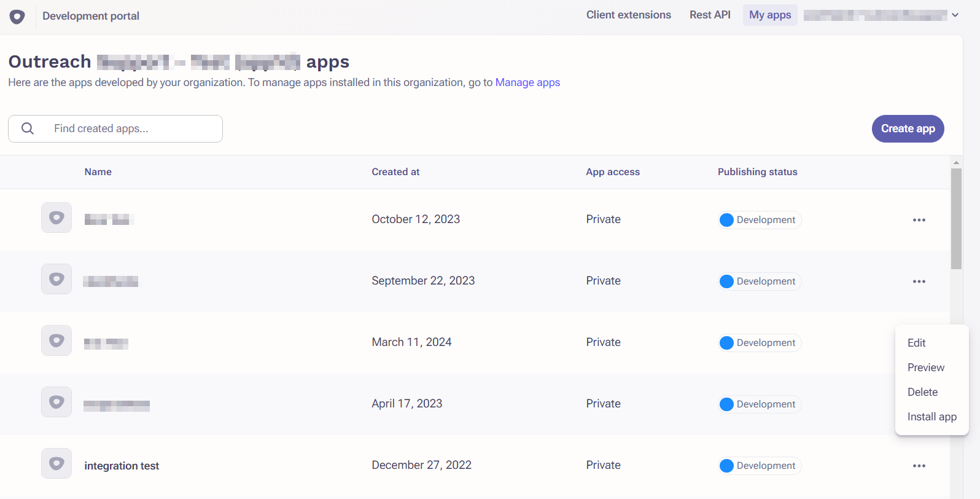Click the Created at column header

395,172
